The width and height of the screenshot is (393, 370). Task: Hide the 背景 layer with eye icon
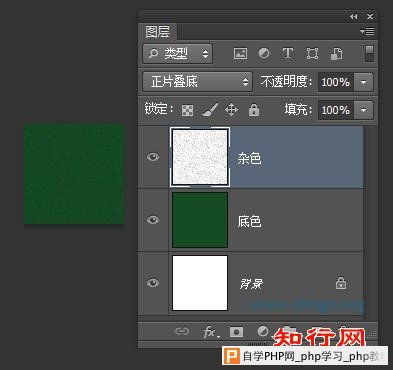tap(153, 283)
